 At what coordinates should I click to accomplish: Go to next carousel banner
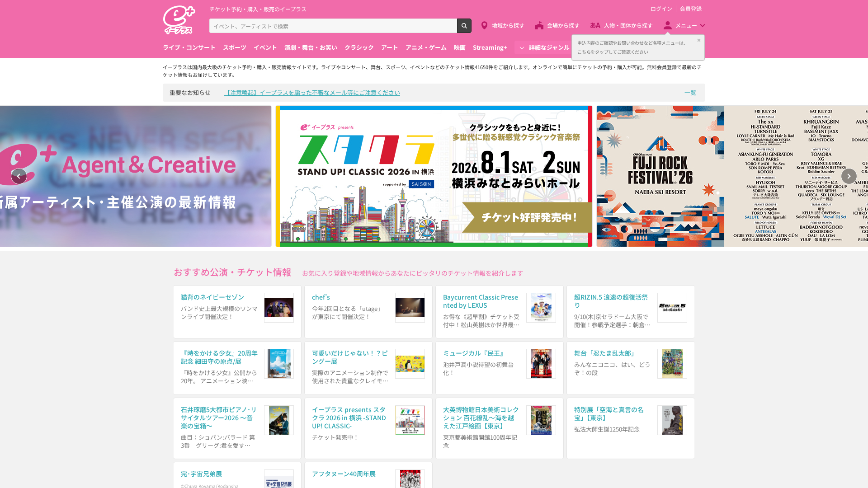pyautogui.click(x=849, y=176)
